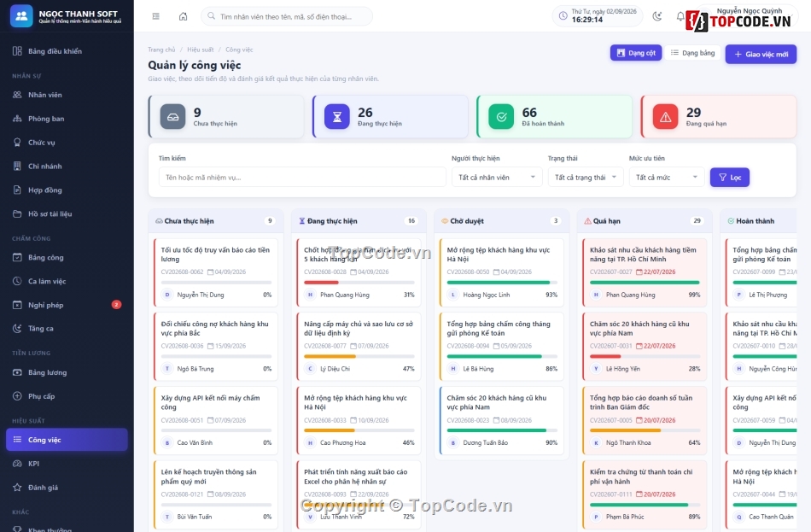The width and height of the screenshot is (811, 532).
Task: Click the clock icon beside 16:29:14
Action: pos(563,15)
